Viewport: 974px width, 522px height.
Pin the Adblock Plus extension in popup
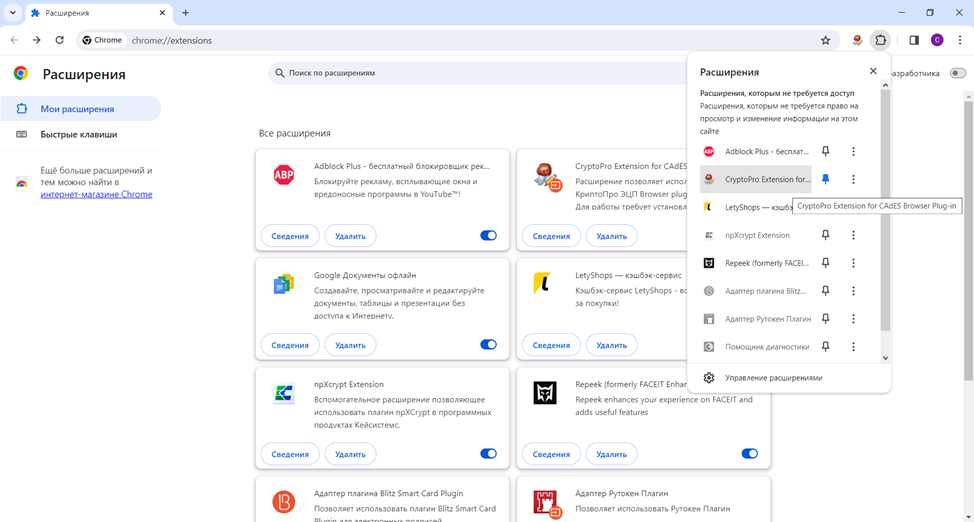tap(825, 151)
